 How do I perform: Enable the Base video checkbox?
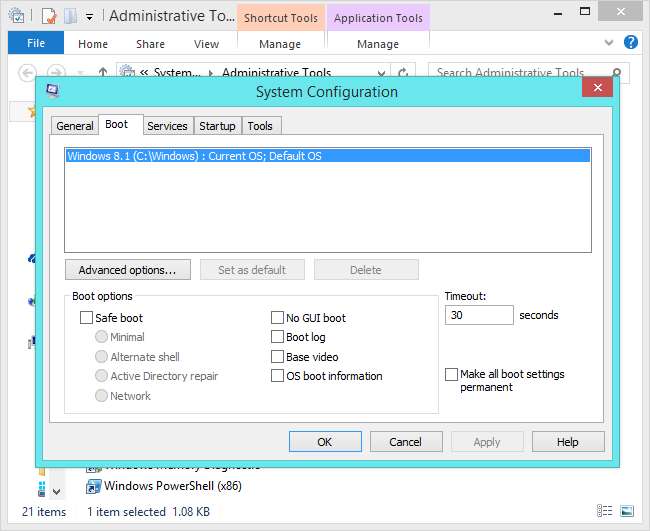tap(277, 356)
